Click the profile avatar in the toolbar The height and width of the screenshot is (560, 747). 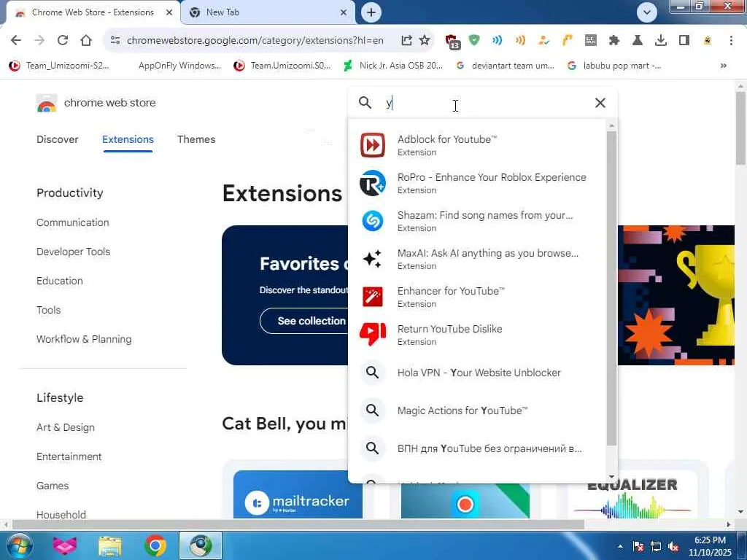click(x=708, y=41)
